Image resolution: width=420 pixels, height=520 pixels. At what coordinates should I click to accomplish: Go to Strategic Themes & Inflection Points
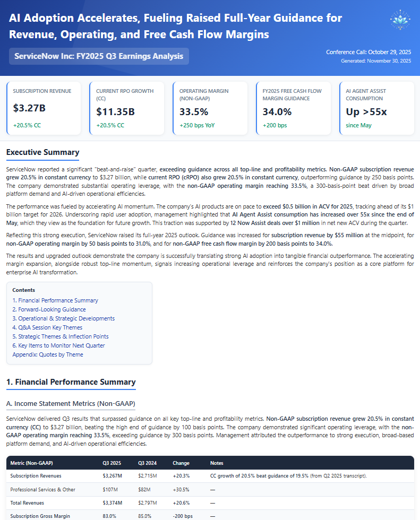pyautogui.click(x=61, y=336)
